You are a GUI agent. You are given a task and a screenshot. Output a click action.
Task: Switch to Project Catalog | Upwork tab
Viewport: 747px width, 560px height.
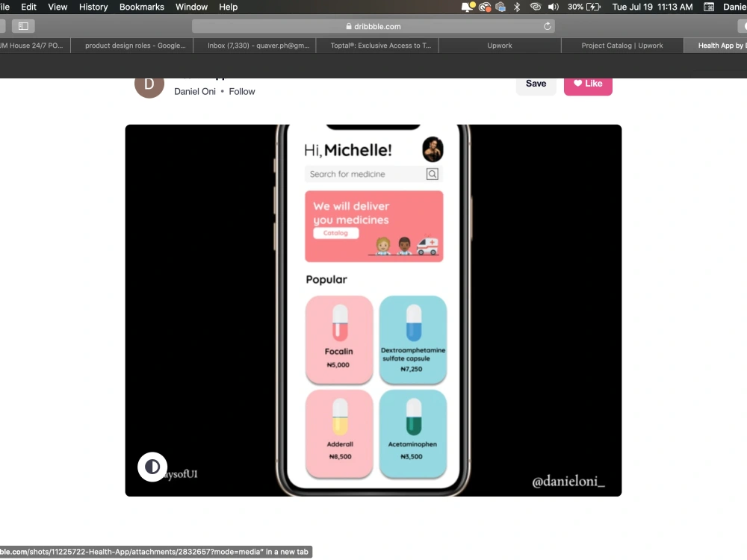coord(622,46)
